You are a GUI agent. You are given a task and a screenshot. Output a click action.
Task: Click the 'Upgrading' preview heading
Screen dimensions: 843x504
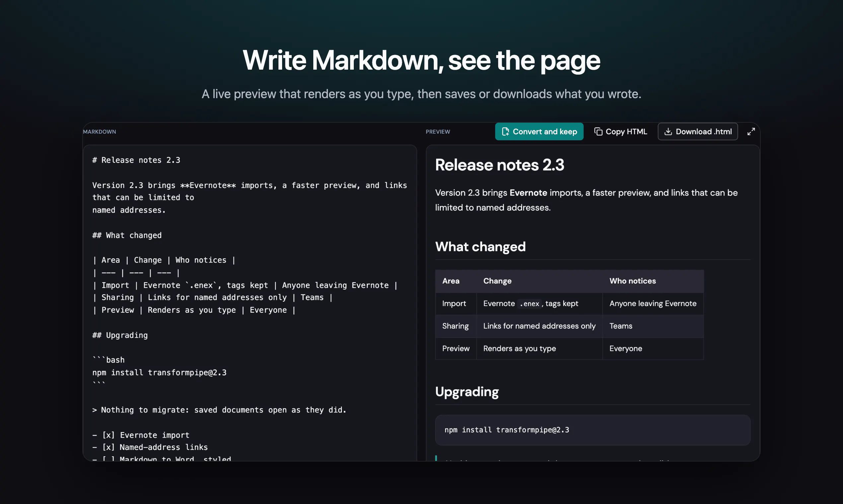tap(467, 392)
